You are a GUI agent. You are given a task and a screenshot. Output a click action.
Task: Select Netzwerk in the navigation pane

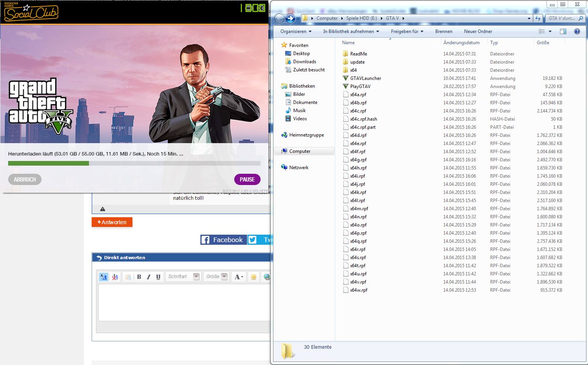299,168
